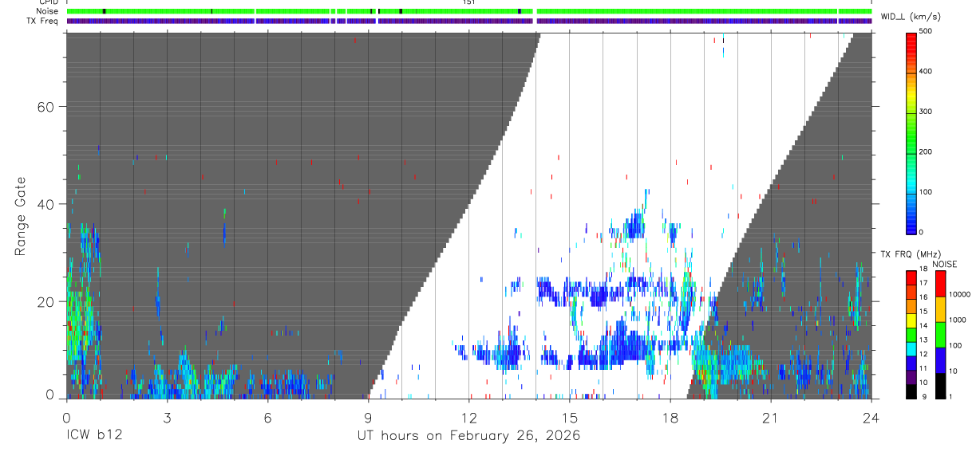Viewport: 980px width, 452px height.
Task: Click the 'TX FRQ (MHz)' legend title
Action: coord(909,254)
